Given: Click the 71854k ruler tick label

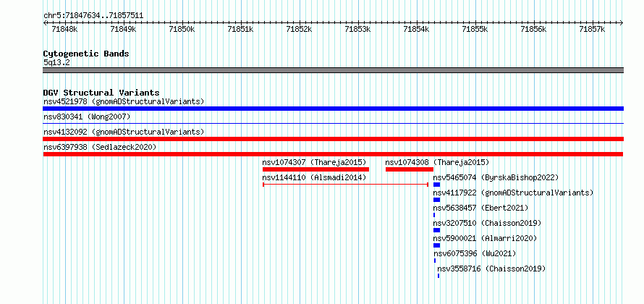Looking at the screenshot, I should pyautogui.click(x=417, y=29).
